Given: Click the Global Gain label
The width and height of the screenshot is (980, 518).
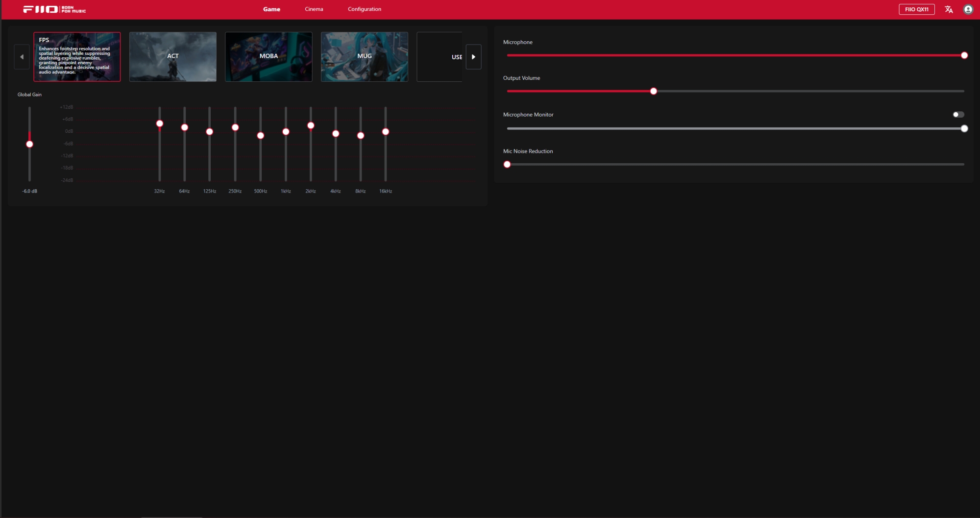Looking at the screenshot, I should [x=29, y=95].
